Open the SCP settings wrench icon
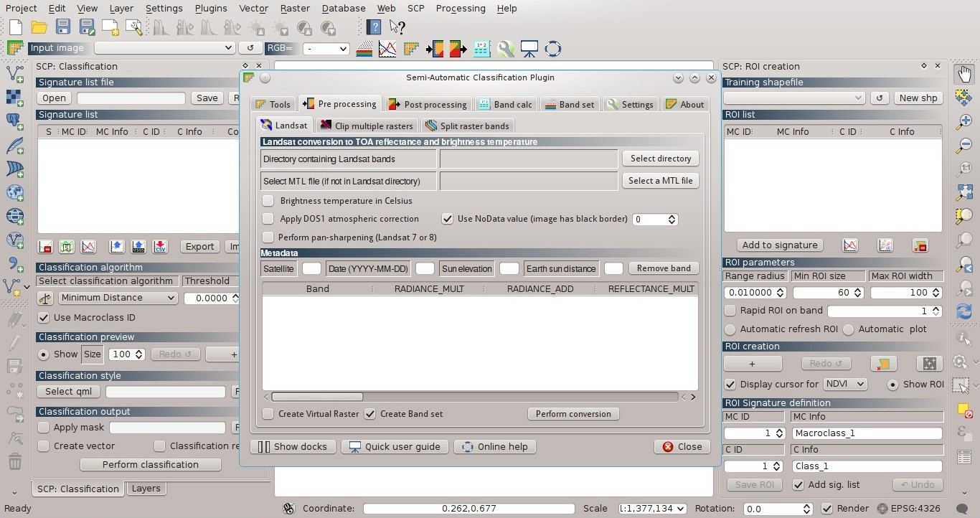This screenshot has width=980, height=518. (x=505, y=48)
